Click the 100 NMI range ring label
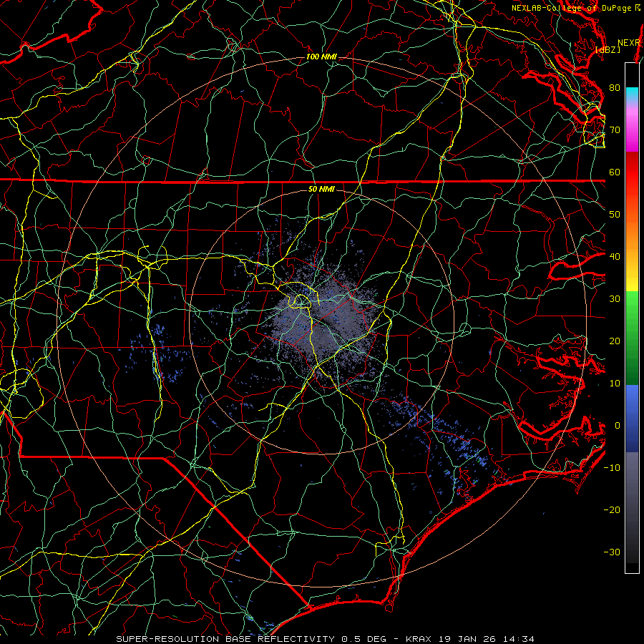This screenshot has width=644, height=644. [x=321, y=57]
